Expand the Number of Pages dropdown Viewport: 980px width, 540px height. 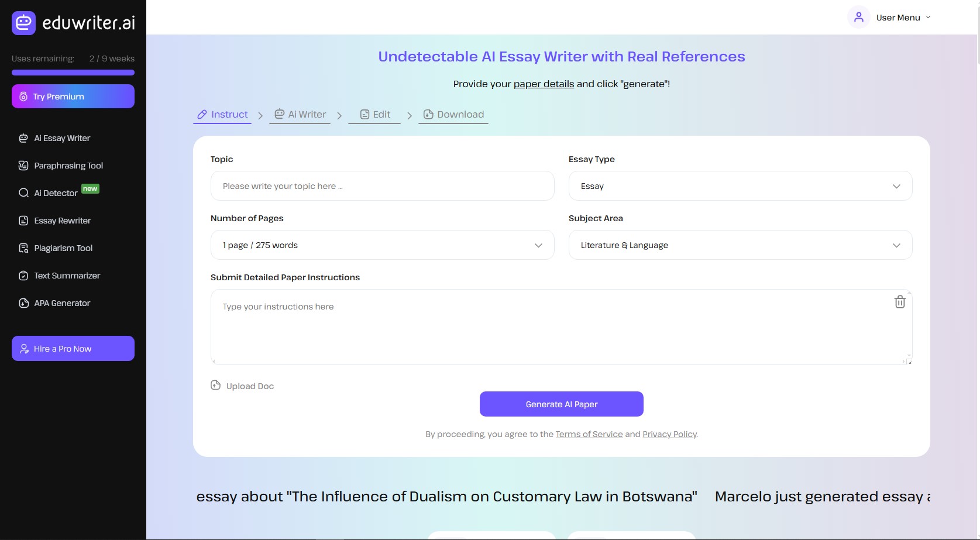coord(382,245)
